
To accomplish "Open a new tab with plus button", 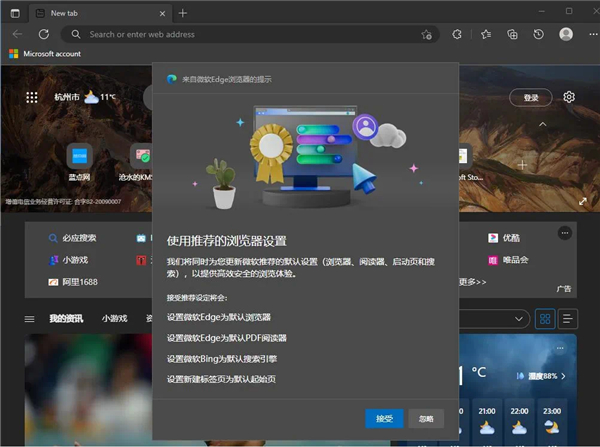I will (x=182, y=13).
